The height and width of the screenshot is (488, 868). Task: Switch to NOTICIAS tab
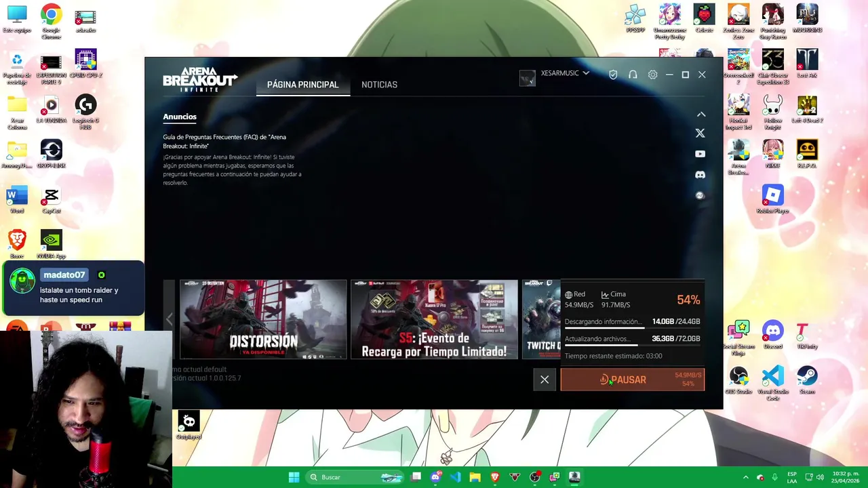click(379, 85)
